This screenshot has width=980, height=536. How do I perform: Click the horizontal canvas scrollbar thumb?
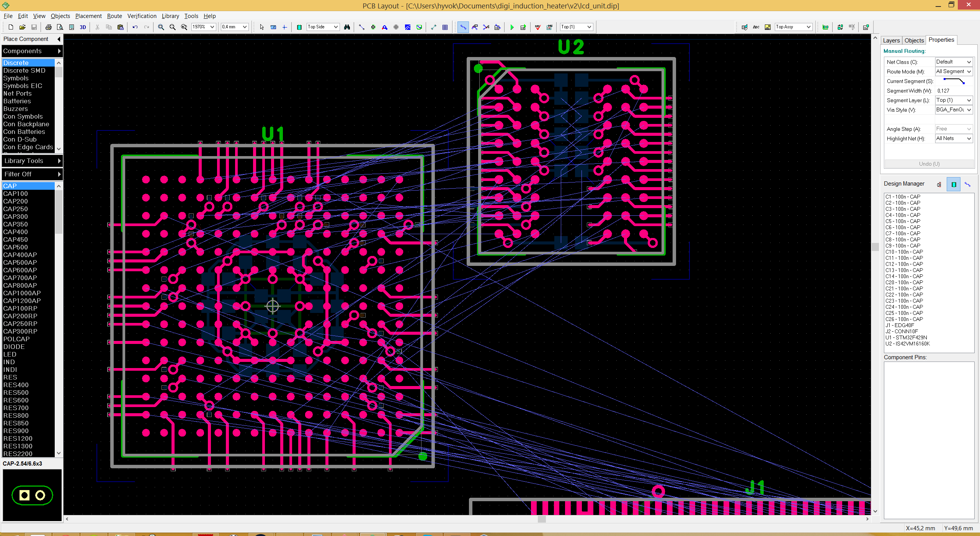click(x=542, y=519)
